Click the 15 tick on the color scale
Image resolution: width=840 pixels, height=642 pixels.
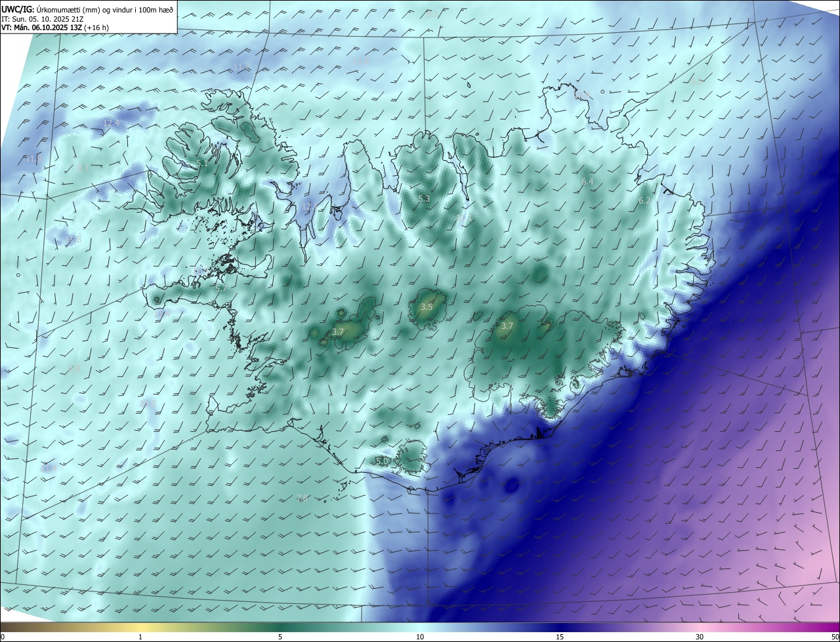[x=560, y=637]
